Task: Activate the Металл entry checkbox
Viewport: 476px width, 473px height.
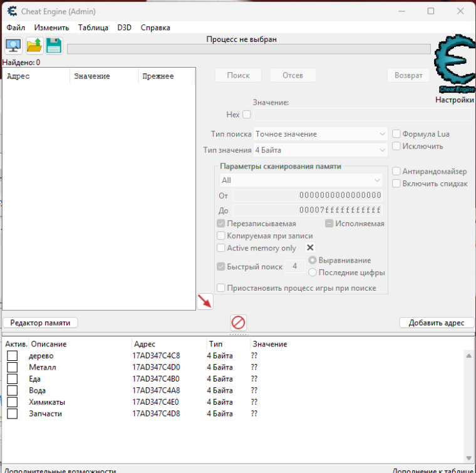Action: click(12, 367)
